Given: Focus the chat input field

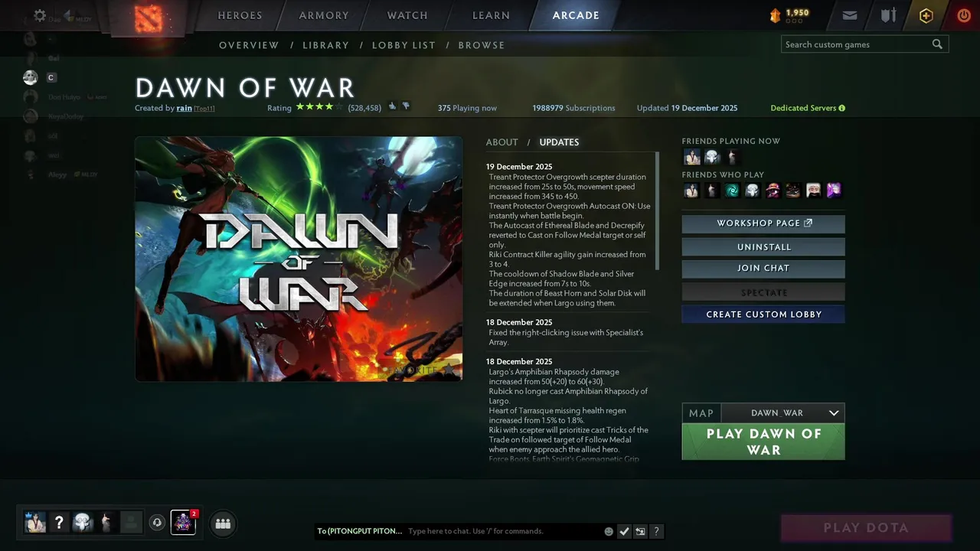Looking at the screenshot, I should 503,531.
